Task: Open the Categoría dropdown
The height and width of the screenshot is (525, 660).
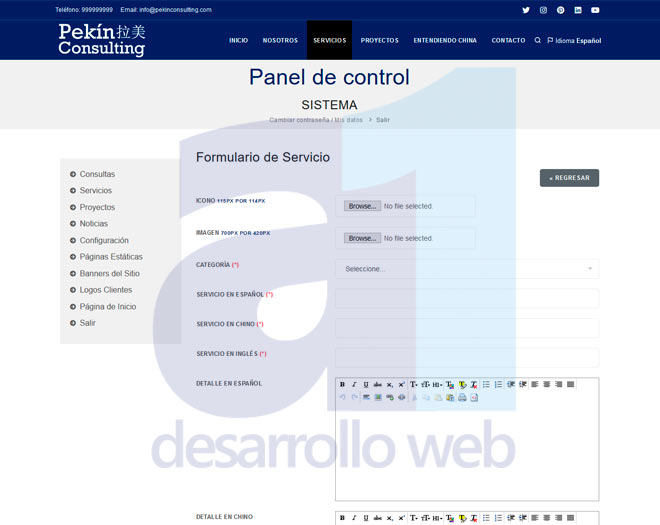Action: click(x=467, y=268)
